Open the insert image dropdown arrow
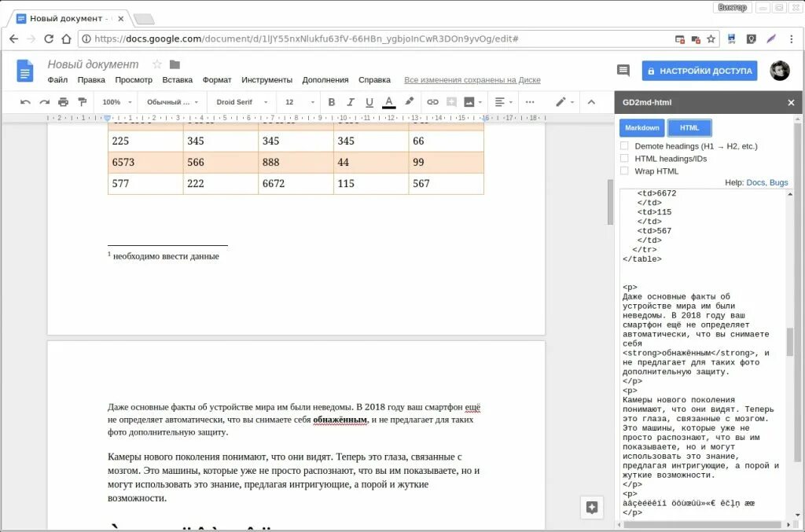This screenshot has width=805, height=532. 480,102
